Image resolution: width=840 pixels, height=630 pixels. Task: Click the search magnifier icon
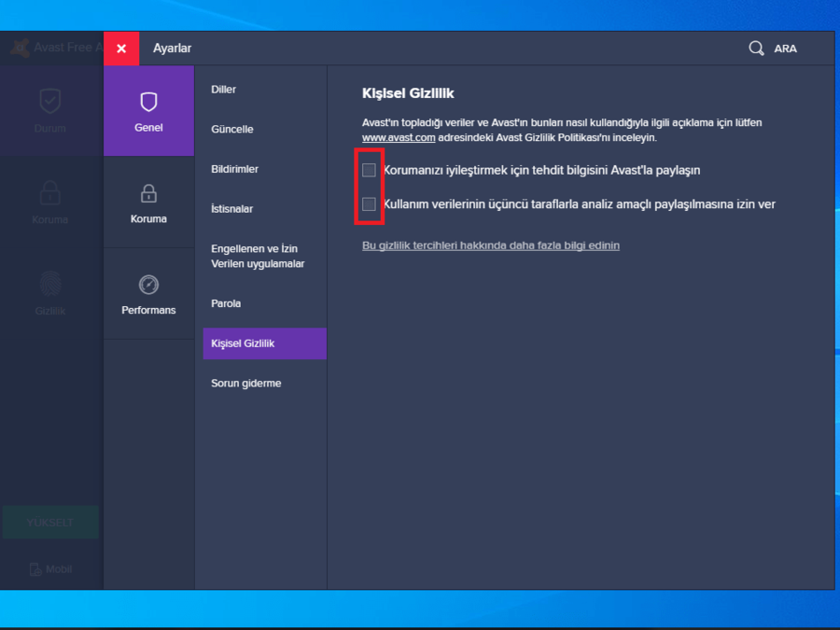tap(756, 49)
